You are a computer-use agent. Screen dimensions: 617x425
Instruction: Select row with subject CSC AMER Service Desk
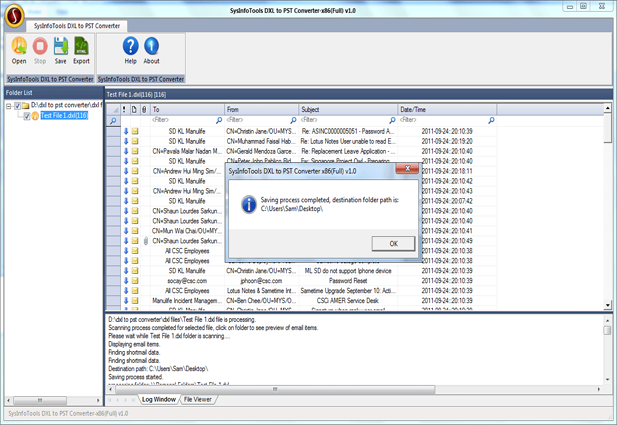(301, 301)
